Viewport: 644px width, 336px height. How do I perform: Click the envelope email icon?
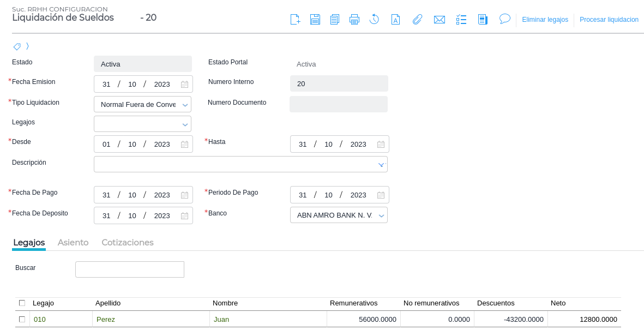pos(439,20)
